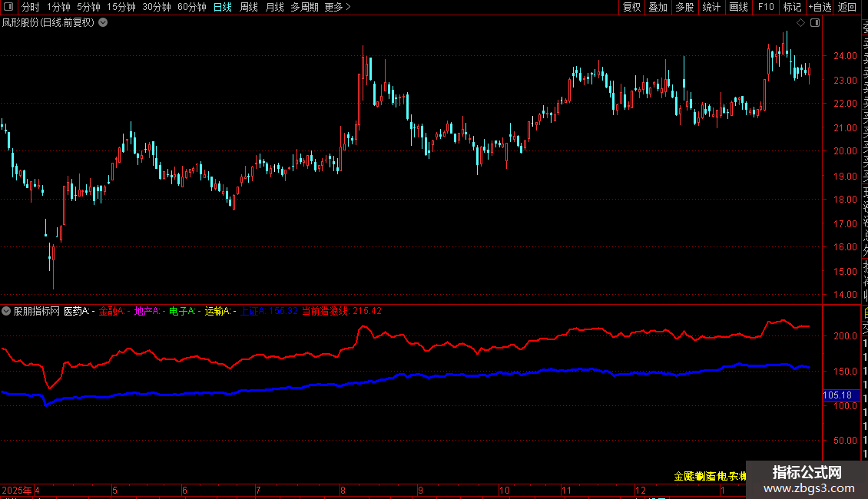Switch to 分时 intraday view

31,7
